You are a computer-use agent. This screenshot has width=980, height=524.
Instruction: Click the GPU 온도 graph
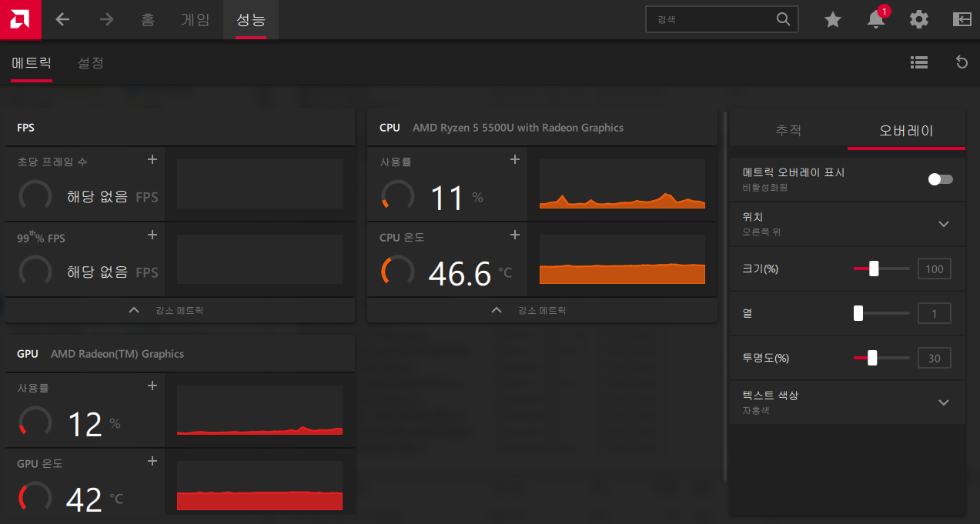point(259,486)
